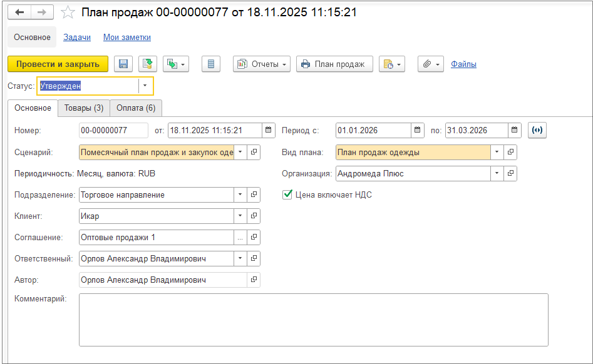Click the period selection button

[x=537, y=130]
